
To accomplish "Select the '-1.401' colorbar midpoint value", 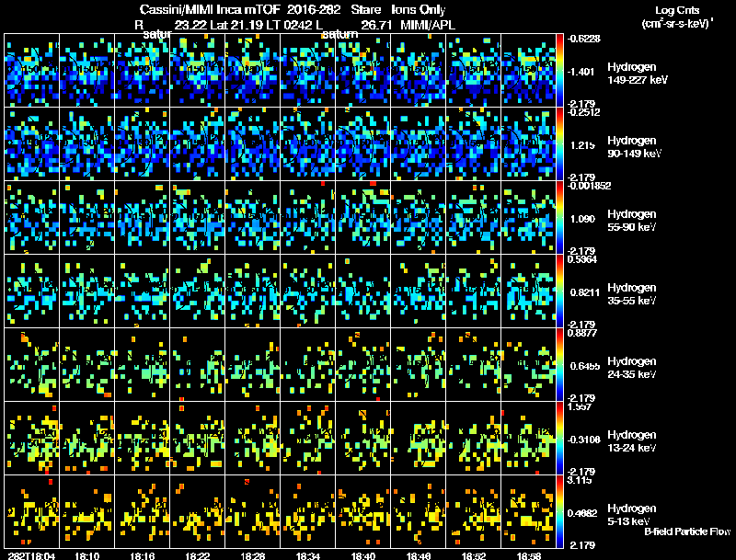I will (581, 72).
